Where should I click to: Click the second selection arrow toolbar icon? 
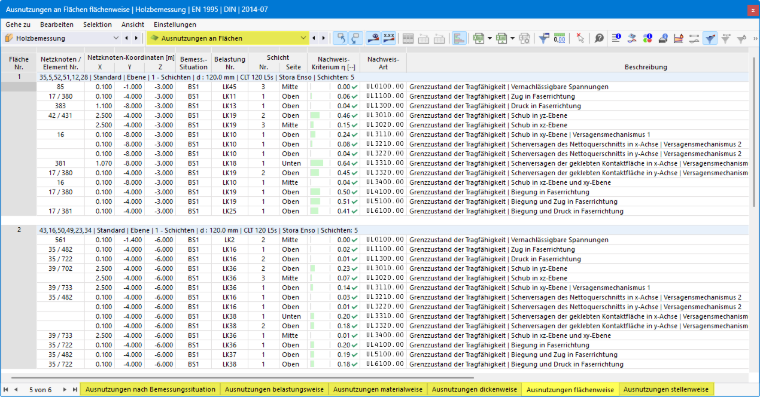click(x=356, y=38)
